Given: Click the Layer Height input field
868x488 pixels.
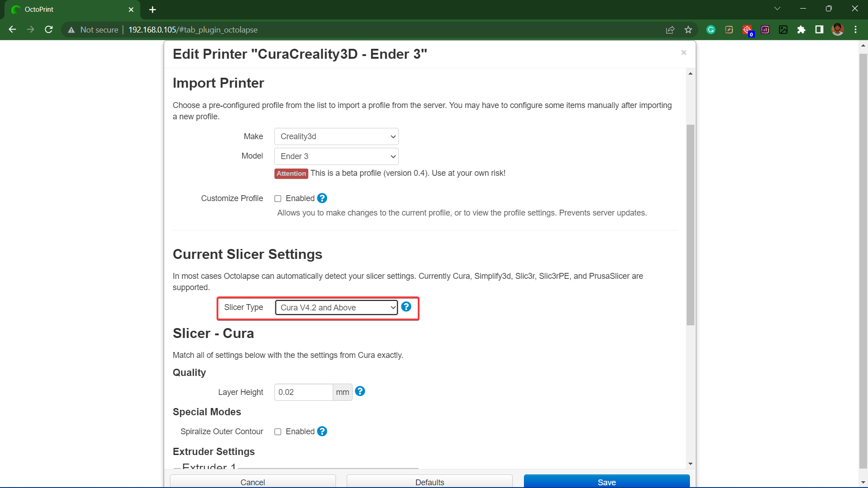Looking at the screenshot, I should click(x=303, y=392).
